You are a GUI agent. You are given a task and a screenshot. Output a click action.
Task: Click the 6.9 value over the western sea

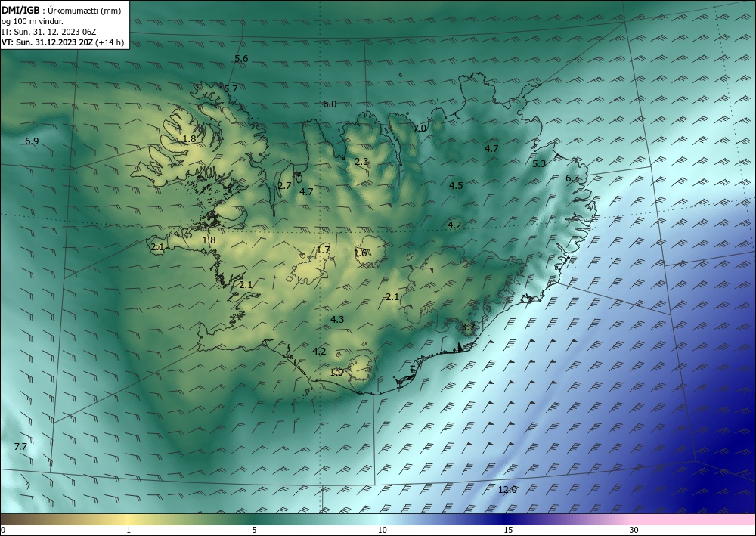click(32, 141)
